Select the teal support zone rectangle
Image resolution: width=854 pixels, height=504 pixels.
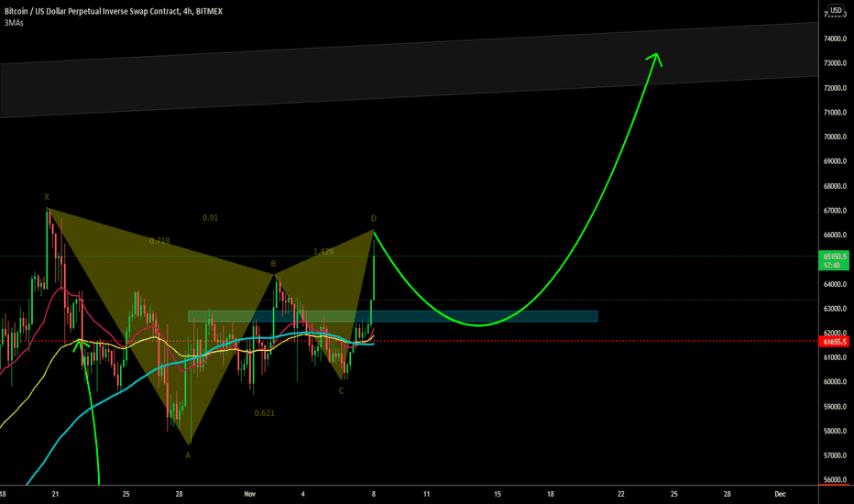tap(393, 316)
